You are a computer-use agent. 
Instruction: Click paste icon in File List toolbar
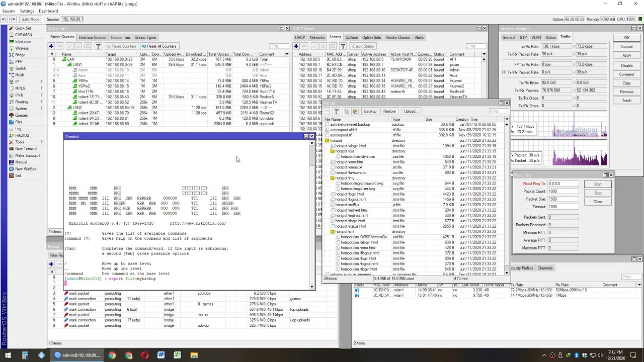tap(355, 111)
